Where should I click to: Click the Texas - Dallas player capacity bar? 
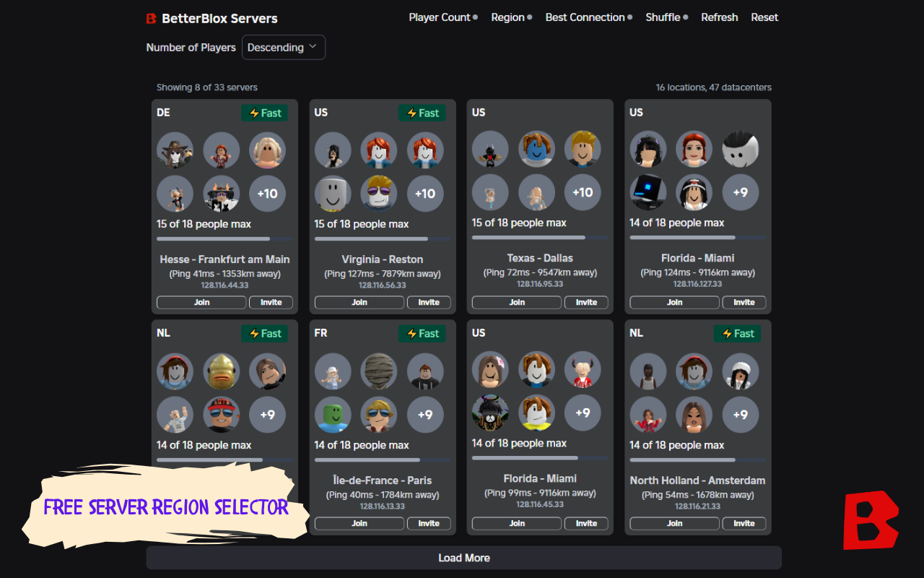[x=540, y=237]
